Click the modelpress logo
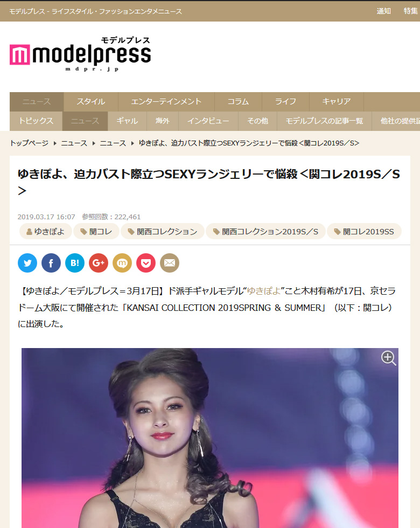The height and width of the screenshot is (528, 420). coord(80,54)
